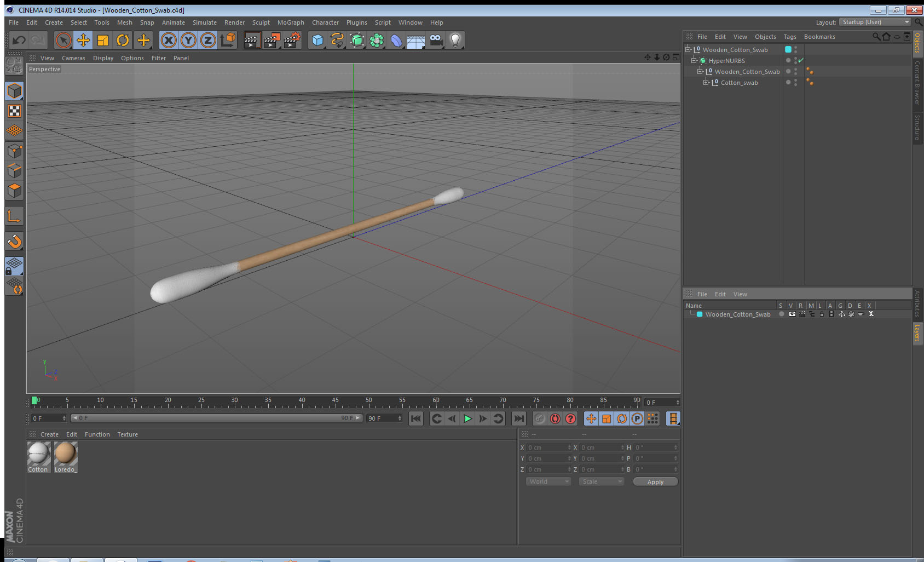
Task: Toggle HyperNURBS editor visibility dot
Action: [795, 59]
